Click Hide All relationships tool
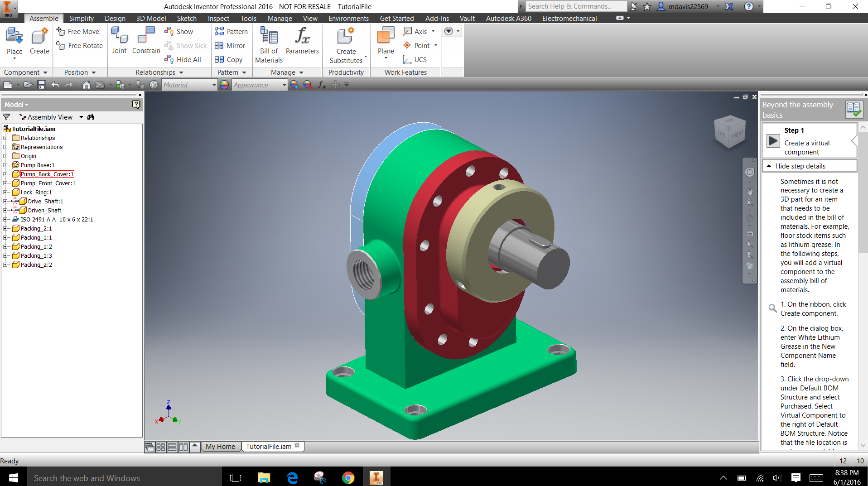This screenshot has width=868, height=486. (183, 59)
